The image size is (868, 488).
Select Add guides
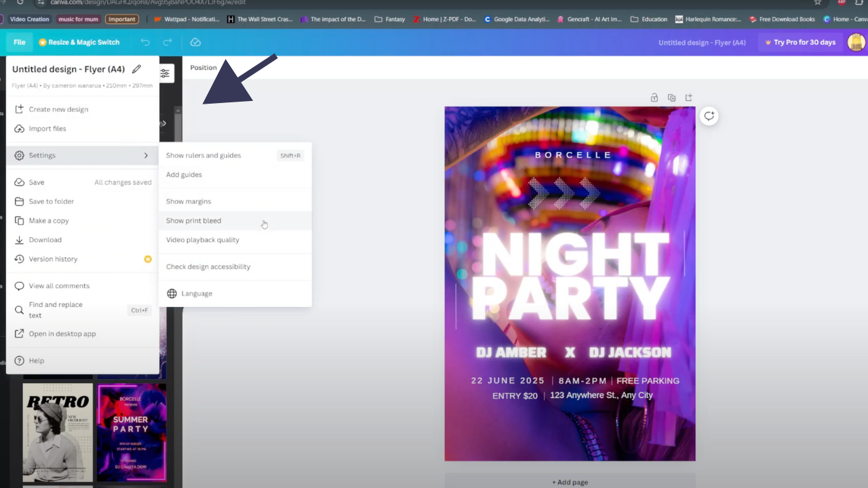point(235,175)
